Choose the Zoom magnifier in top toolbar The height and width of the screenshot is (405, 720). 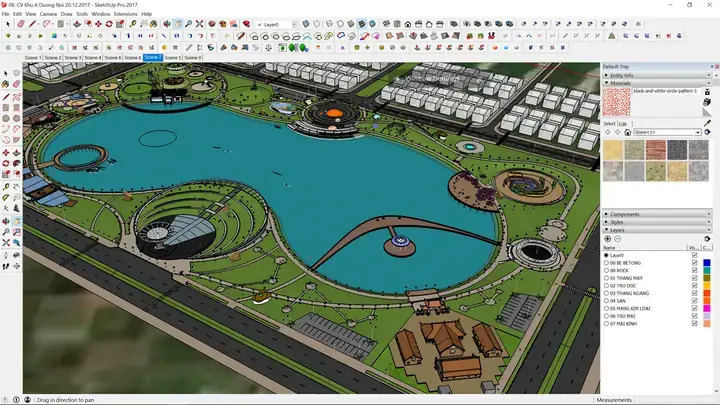189,24
